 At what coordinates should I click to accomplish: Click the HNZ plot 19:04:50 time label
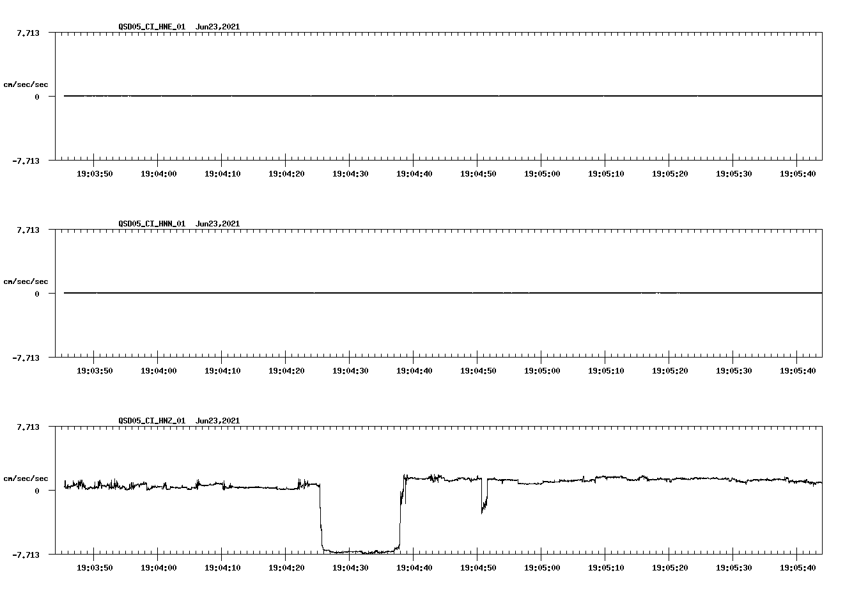478,568
